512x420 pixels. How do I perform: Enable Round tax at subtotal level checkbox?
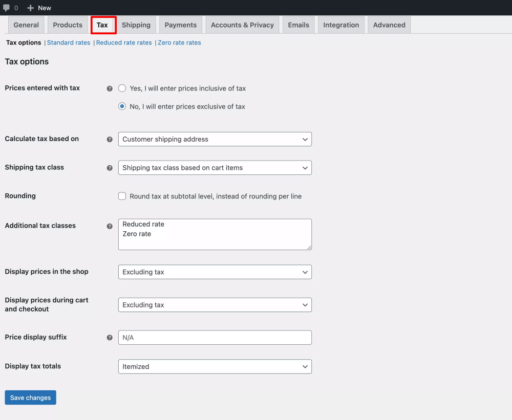click(x=122, y=196)
